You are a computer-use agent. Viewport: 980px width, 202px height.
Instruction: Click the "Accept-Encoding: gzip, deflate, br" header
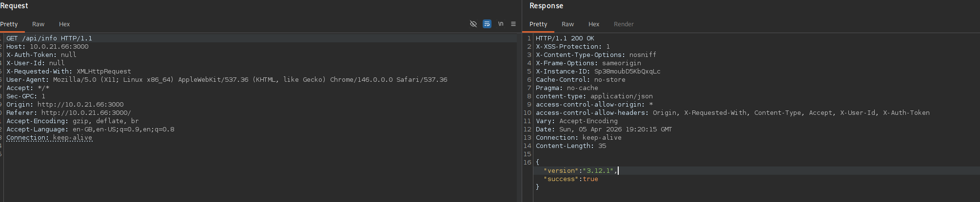(73, 121)
